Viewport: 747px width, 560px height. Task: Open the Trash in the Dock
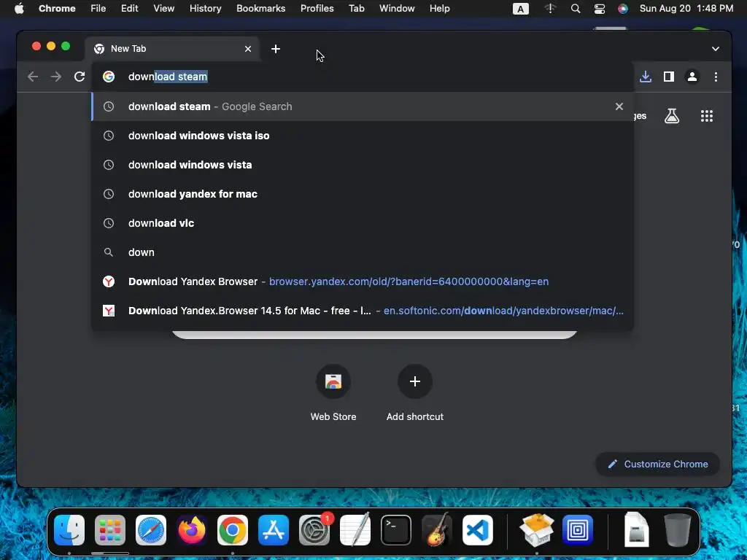click(x=678, y=530)
